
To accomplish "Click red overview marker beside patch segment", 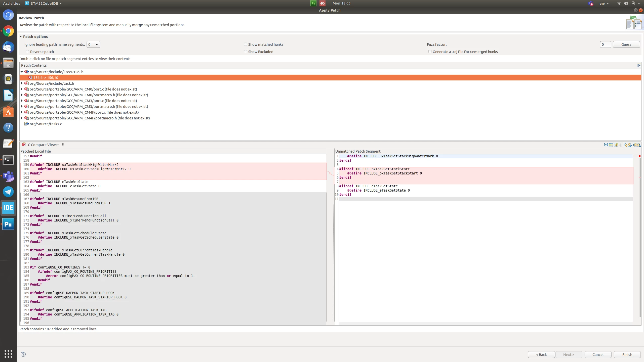I will pos(639,156).
